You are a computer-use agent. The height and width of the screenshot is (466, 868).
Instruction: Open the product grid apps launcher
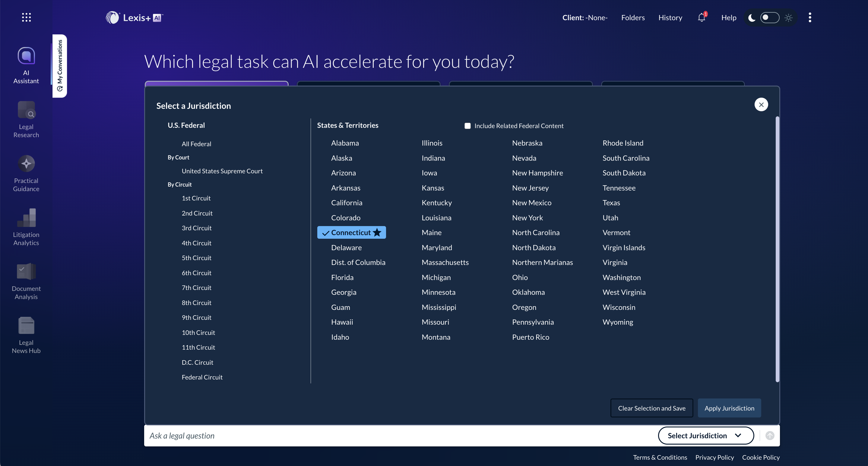pos(26,17)
